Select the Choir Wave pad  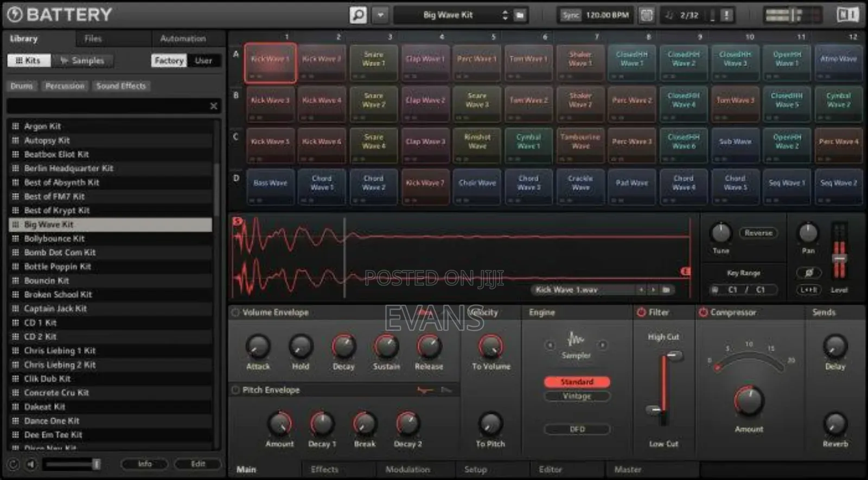click(x=477, y=187)
